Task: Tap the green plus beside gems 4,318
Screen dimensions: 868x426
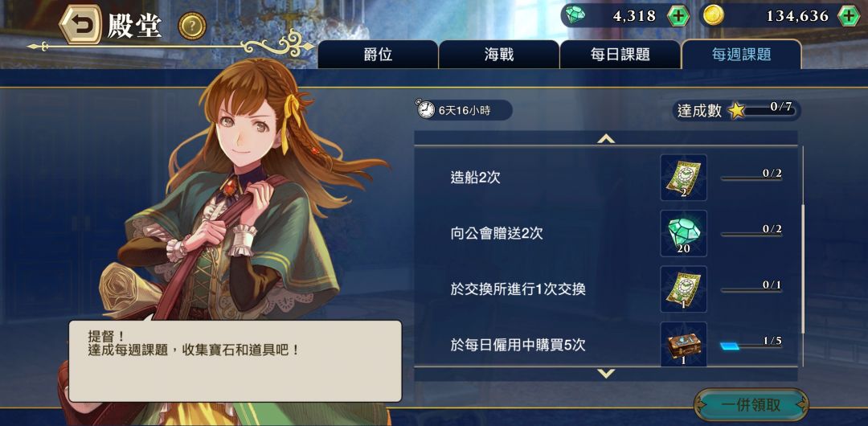Action: coord(678,16)
